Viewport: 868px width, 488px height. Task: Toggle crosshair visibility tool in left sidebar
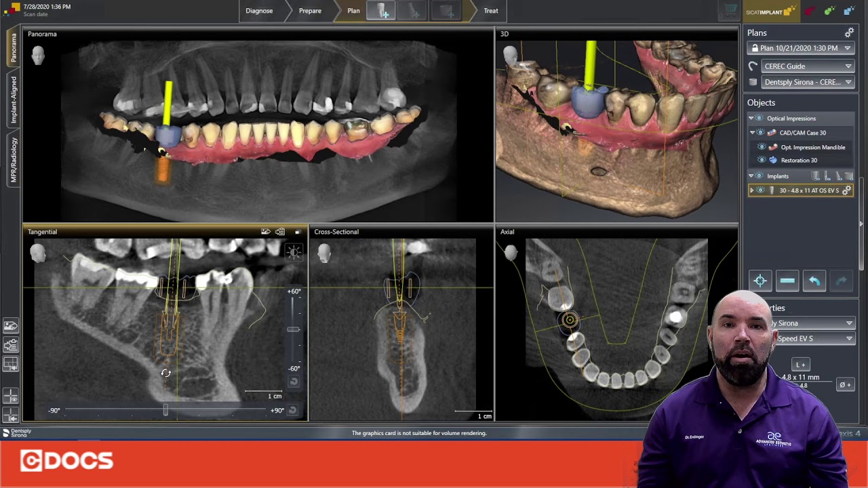[10, 396]
